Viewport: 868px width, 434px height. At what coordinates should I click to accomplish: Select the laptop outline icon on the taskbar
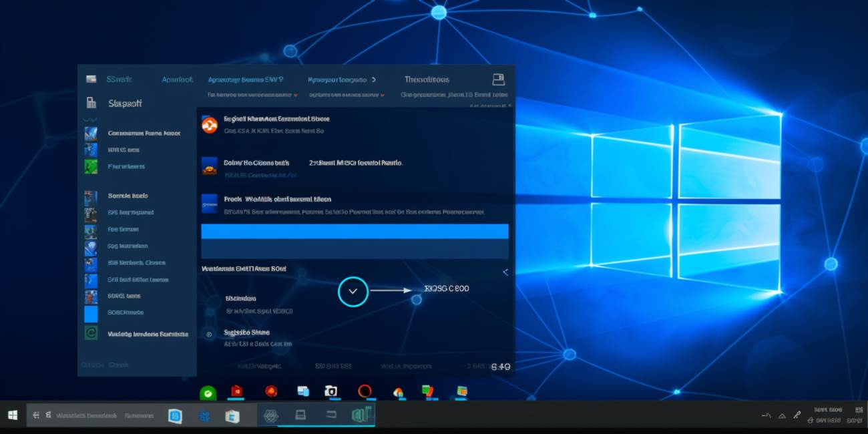click(300, 415)
